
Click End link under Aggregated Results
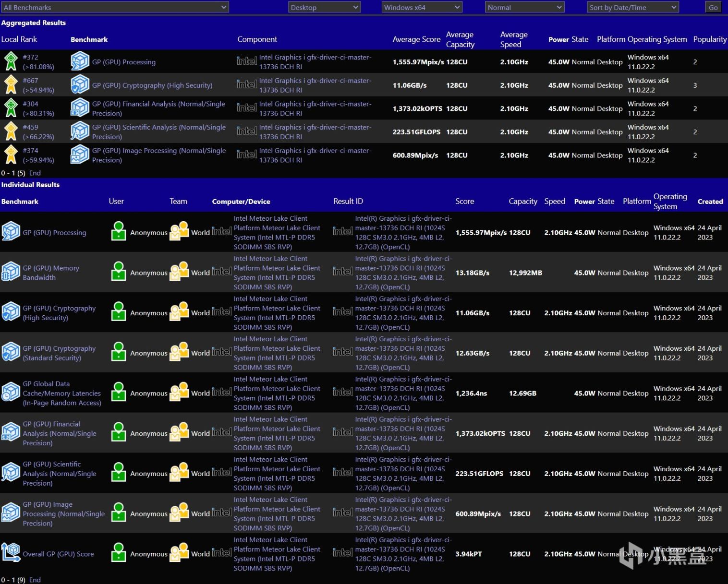point(35,173)
